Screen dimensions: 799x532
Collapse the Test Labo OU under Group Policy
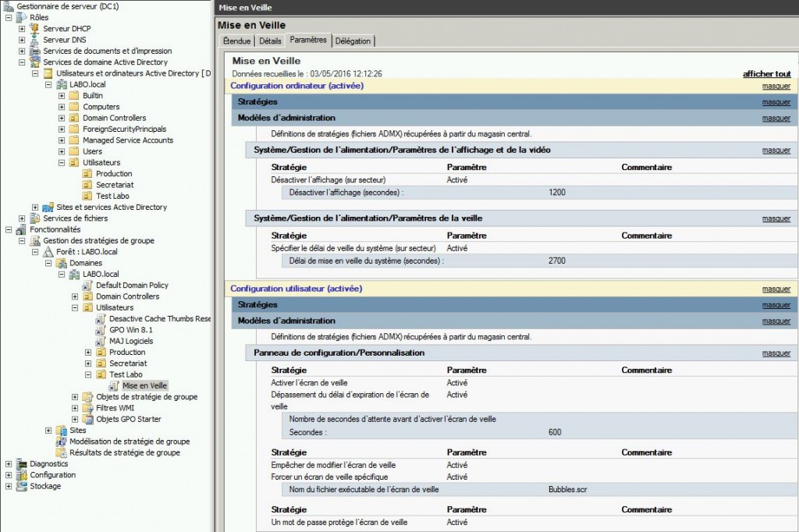(88, 374)
